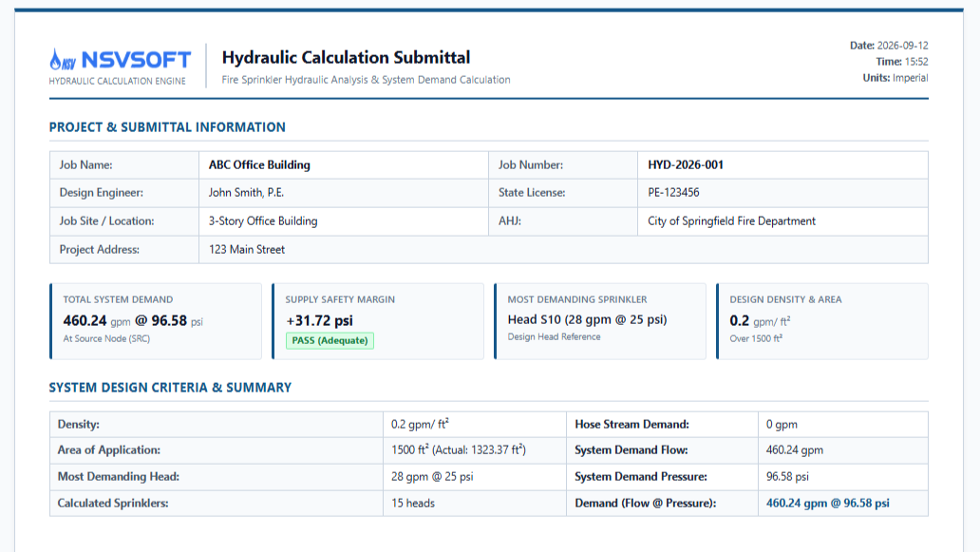The image size is (980, 552).
Task: Click the System Demand Pressure label
Action: point(641,476)
